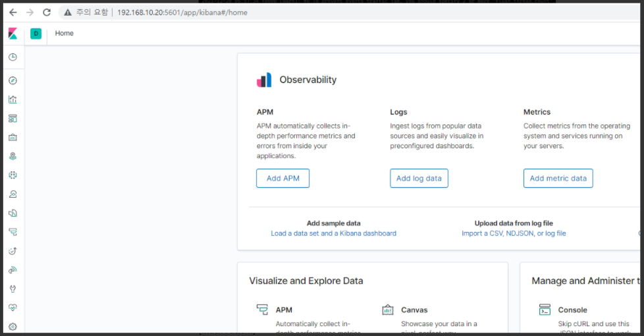
Task: Go forward in browser history
Action: coord(30,13)
